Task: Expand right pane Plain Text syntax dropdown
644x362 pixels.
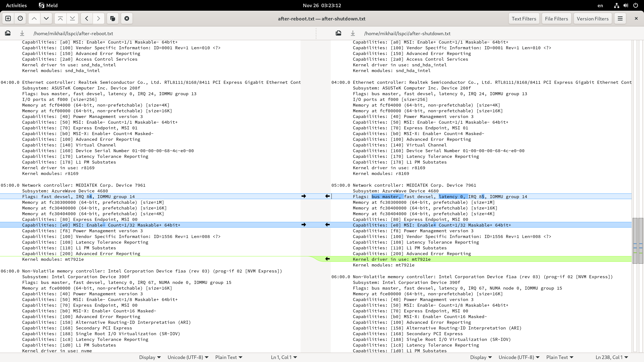Action: click(560, 357)
